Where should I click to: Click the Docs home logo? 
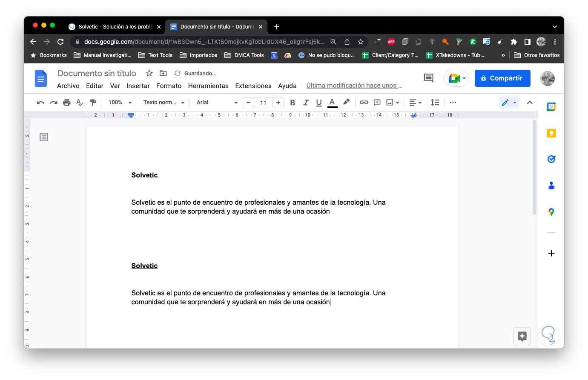[41, 78]
